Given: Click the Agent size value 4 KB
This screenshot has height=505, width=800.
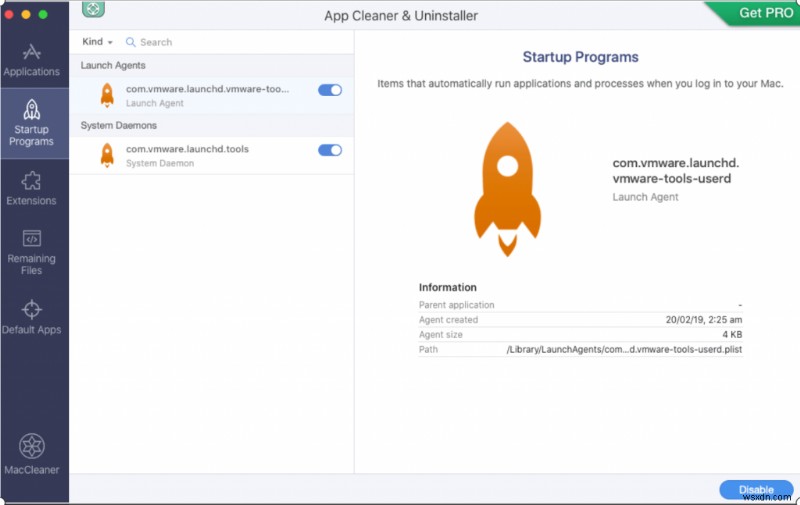Looking at the screenshot, I should point(732,335).
